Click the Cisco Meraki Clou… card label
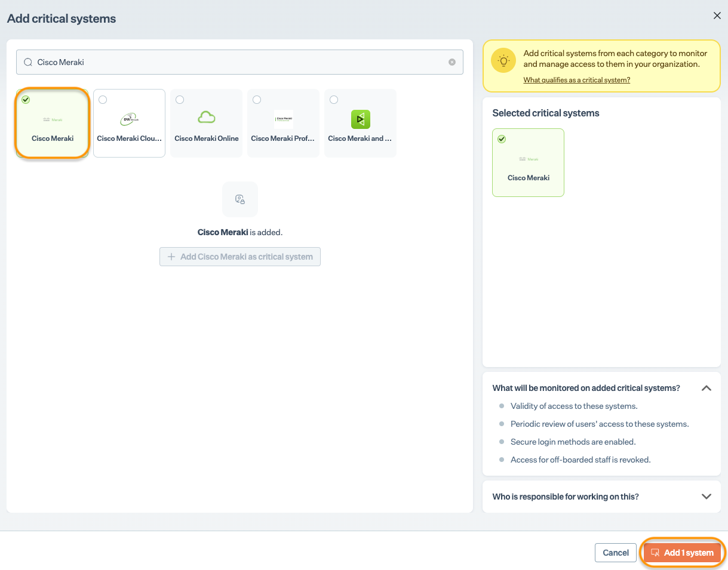 [x=129, y=138]
